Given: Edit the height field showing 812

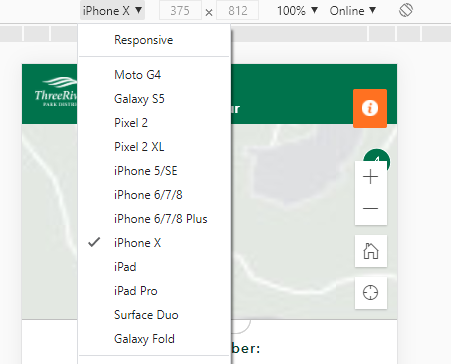Looking at the screenshot, I should click(x=237, y=11).
